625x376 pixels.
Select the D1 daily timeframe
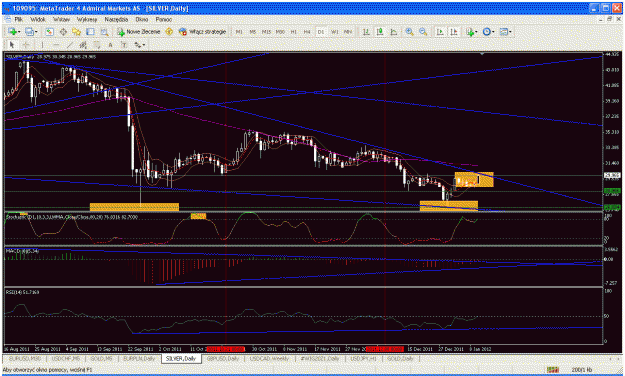320,31
